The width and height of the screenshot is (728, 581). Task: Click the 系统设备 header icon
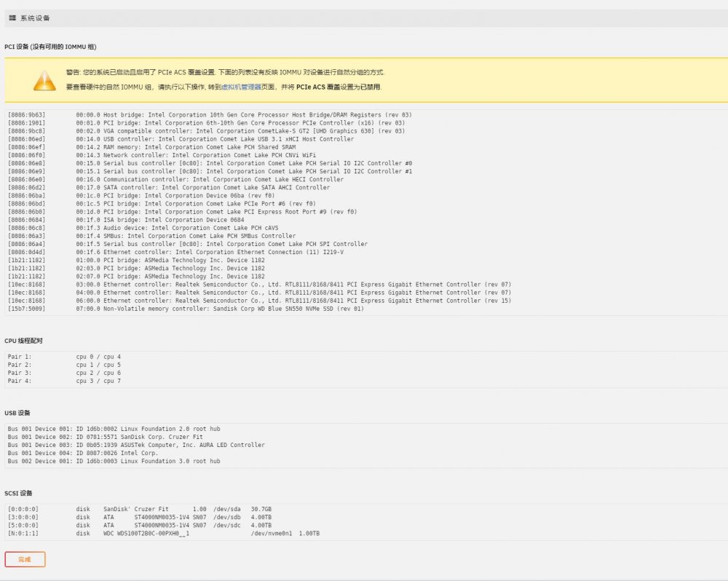(x=12, y=17)
